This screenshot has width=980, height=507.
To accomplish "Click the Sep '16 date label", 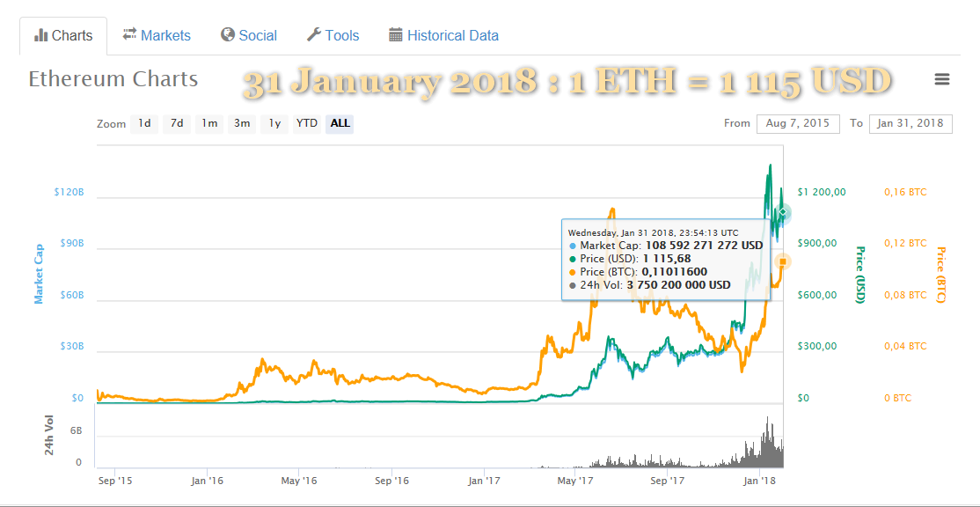I will (391, 481).
